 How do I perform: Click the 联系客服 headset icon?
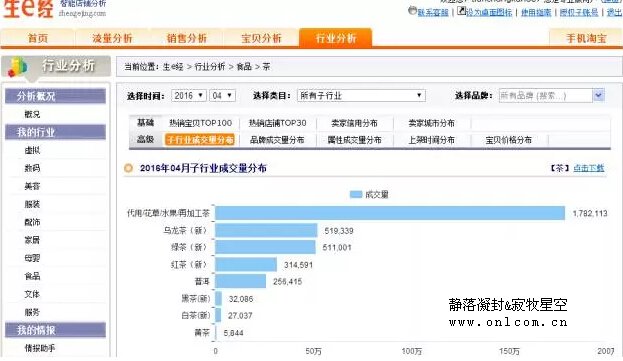point(412,11)
